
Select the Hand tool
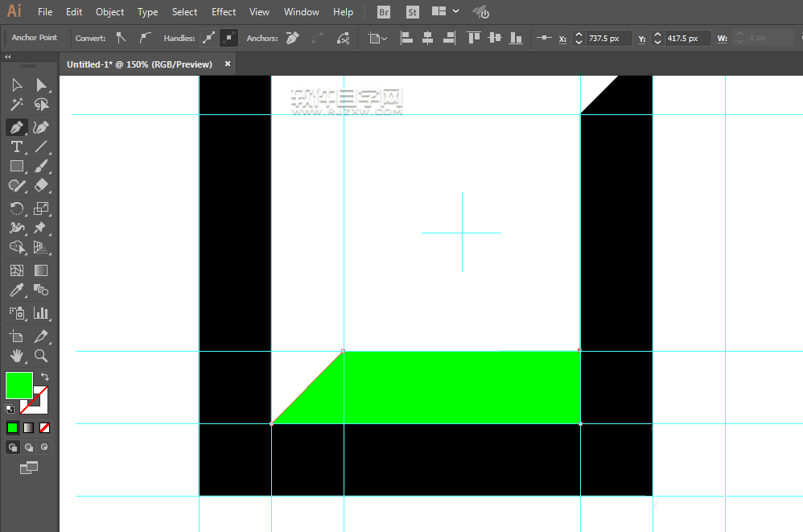pyautogui.click(x=16, y=356)
